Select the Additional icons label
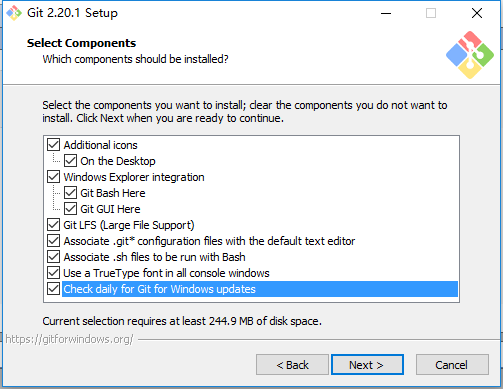 (x=100, y=145)
